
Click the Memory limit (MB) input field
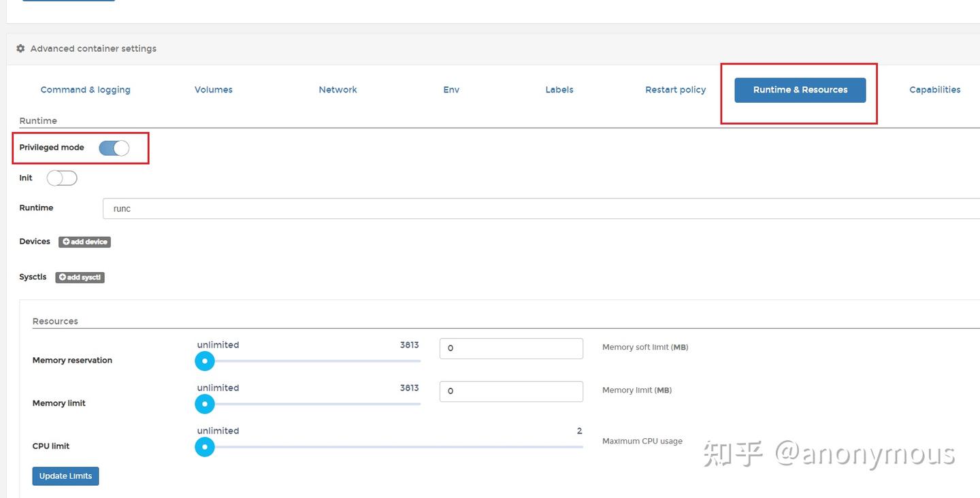[x=511, y=391]
